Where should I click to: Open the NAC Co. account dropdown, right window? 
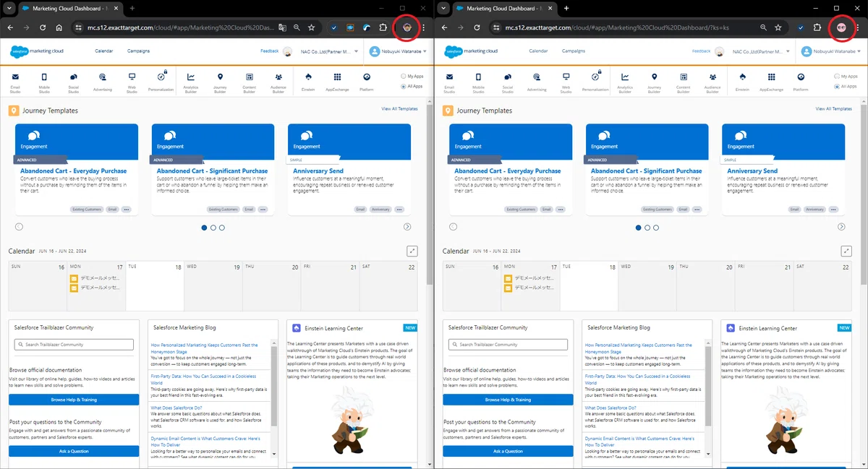click(x=760, y=51)
